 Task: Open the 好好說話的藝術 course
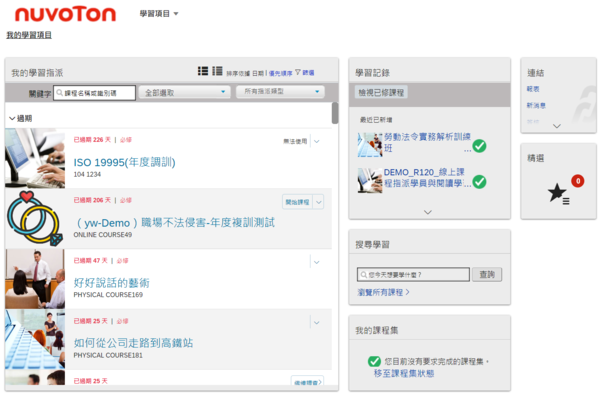[111, 283]
